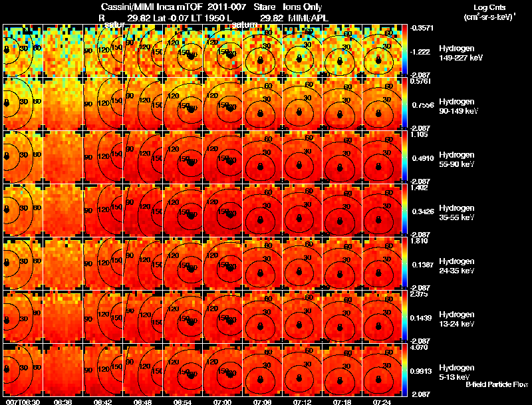Open the 07:12 image in the 90-149 keV row

[302, 104]
